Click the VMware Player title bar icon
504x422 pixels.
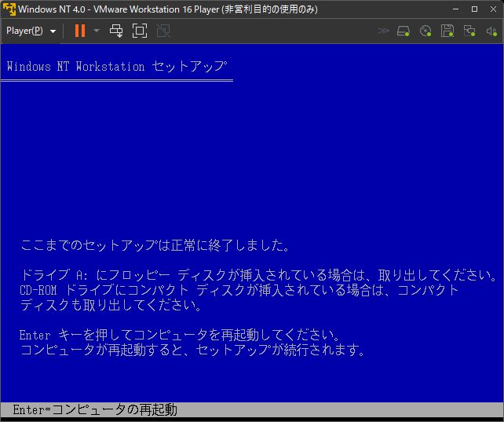tap(9, 9)
